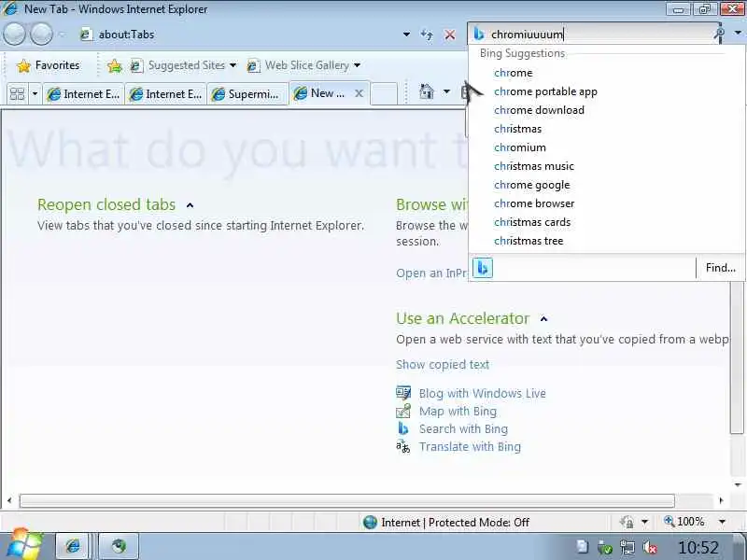Click the 100% zoom level button
This screenshot has width=747, height=560.
[684, 522]
